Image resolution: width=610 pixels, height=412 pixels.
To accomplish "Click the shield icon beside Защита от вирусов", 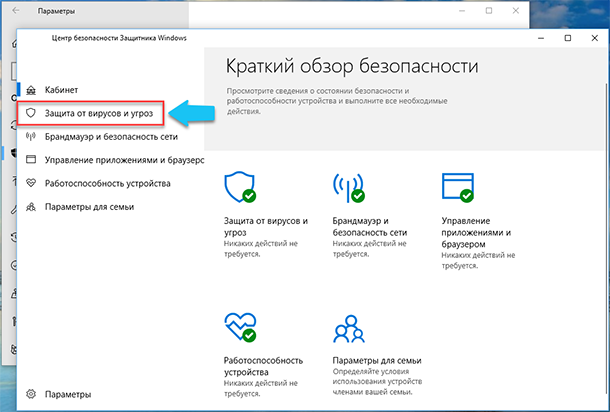I will coord(31,113).
